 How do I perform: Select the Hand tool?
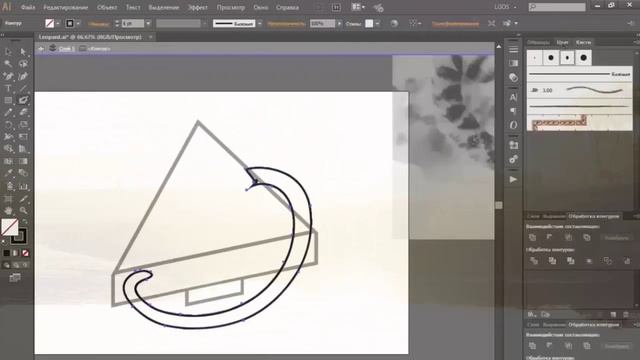pyautogui.click(x=8, y=211)
